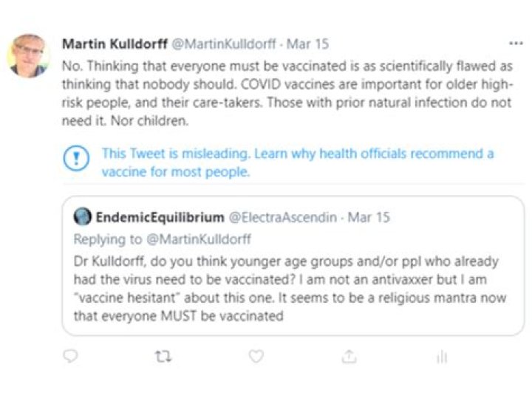Click EndemicEquilibrium's small avatar icon
The width and height of the screenshot is (532, 398).
82,217
